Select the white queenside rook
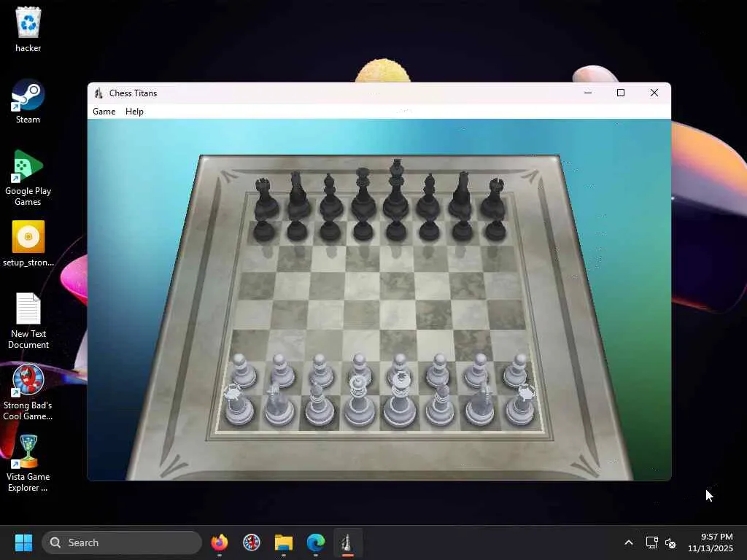 coord(239,405)
